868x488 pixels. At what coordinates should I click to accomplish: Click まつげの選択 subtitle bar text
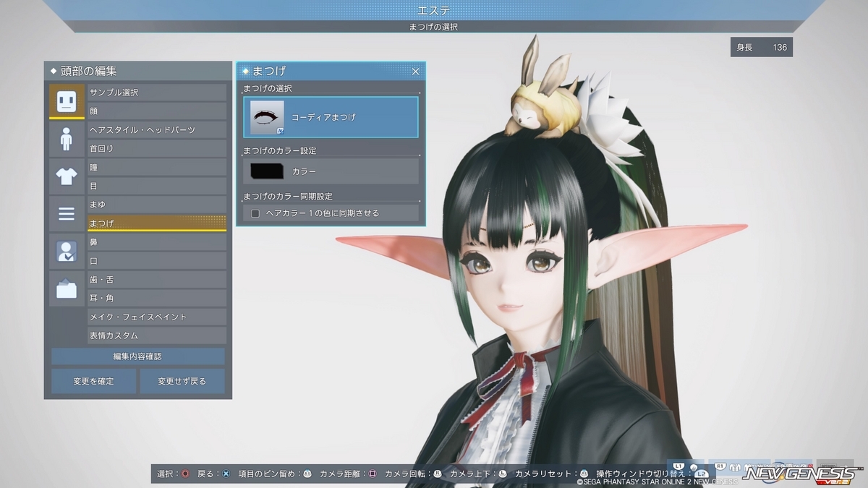pos(433,27)
